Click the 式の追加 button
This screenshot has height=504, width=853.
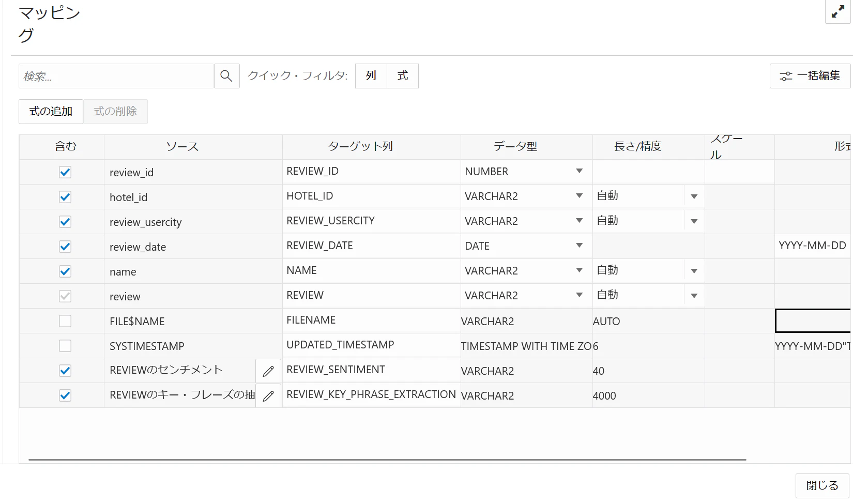coord(51,112)
